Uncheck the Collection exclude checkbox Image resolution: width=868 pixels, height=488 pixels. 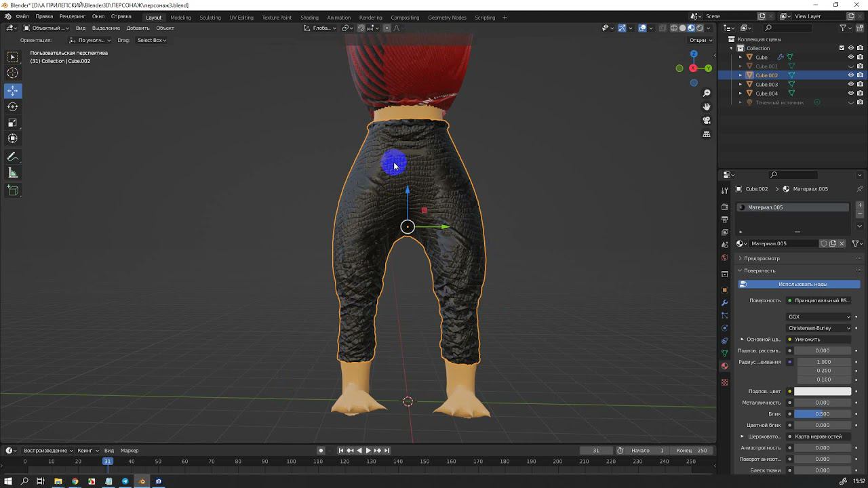[x=842, y=48]
